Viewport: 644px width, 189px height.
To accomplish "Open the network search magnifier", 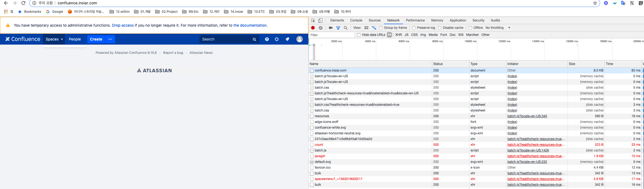I will coord(346,28).
